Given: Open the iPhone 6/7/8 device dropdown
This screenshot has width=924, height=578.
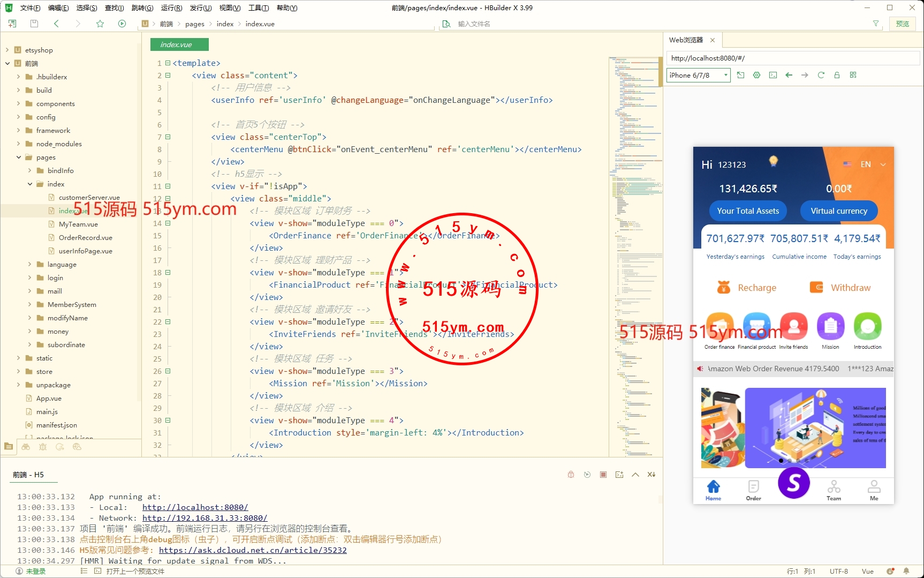Looking at the screenshot, I should (x=698, y=75).
